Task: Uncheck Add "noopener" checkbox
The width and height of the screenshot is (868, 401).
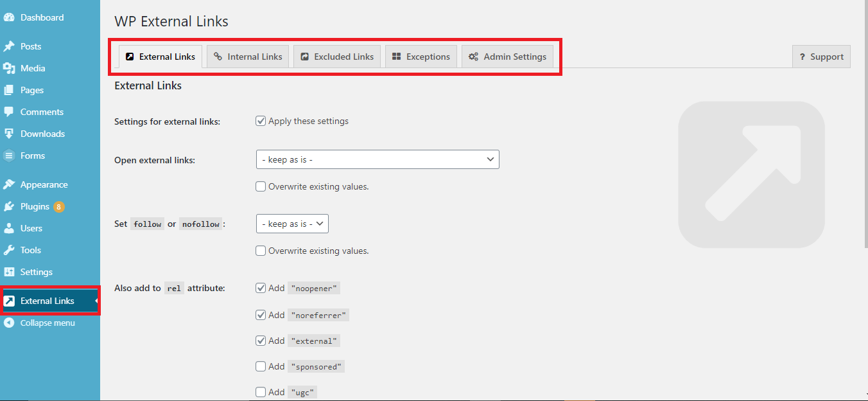Action: (261, 288)
